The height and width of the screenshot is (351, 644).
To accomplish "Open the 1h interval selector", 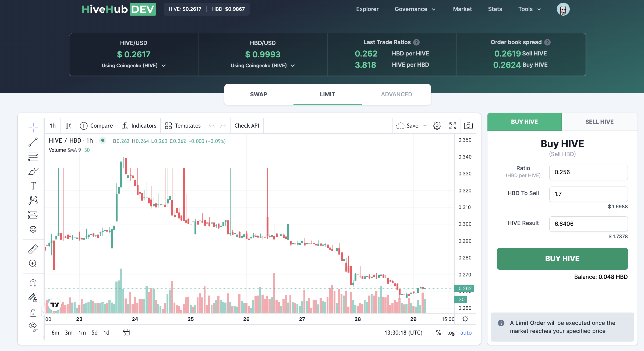I will [53, 126].
